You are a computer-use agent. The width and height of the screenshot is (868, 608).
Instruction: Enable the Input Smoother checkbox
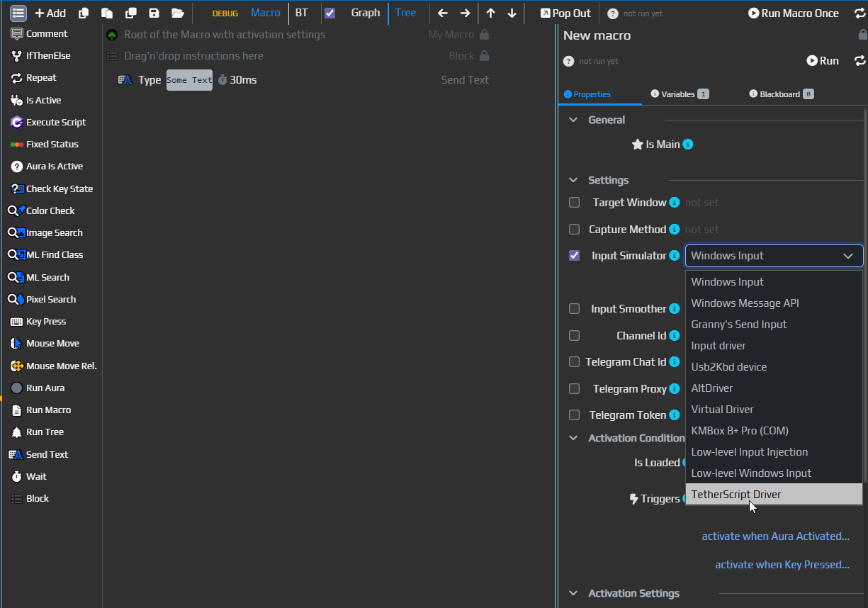[575, 309]
